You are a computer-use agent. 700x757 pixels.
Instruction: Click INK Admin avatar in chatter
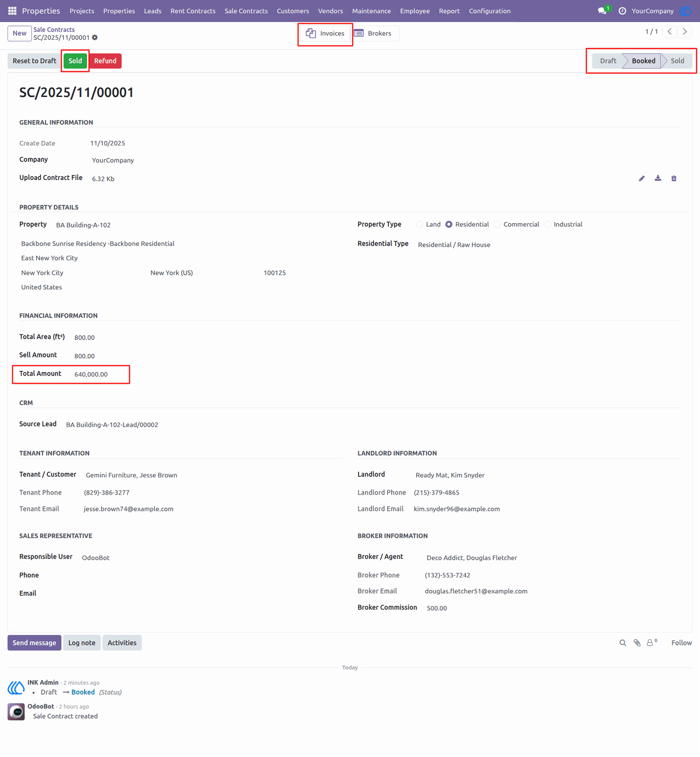[16, 688]
